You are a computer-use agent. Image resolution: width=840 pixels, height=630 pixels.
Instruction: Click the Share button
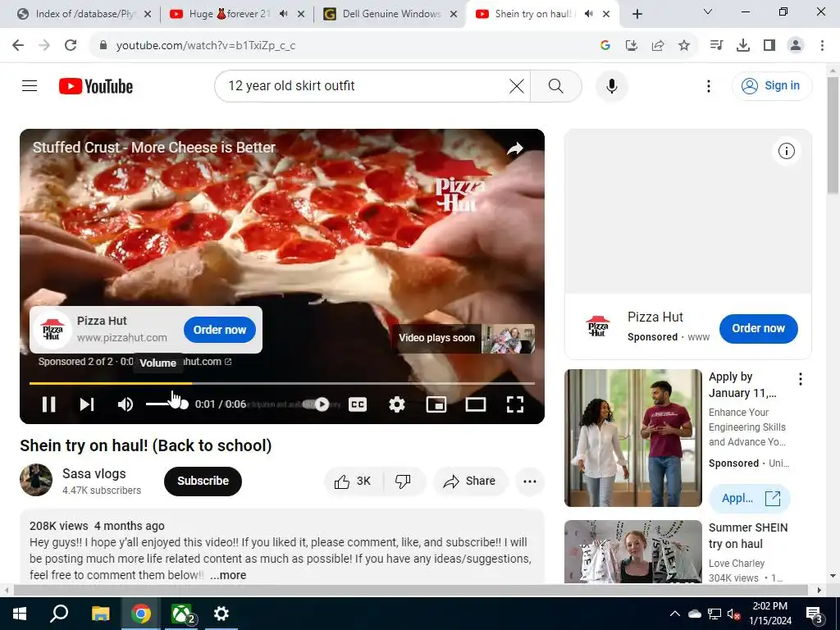point(470,481)
